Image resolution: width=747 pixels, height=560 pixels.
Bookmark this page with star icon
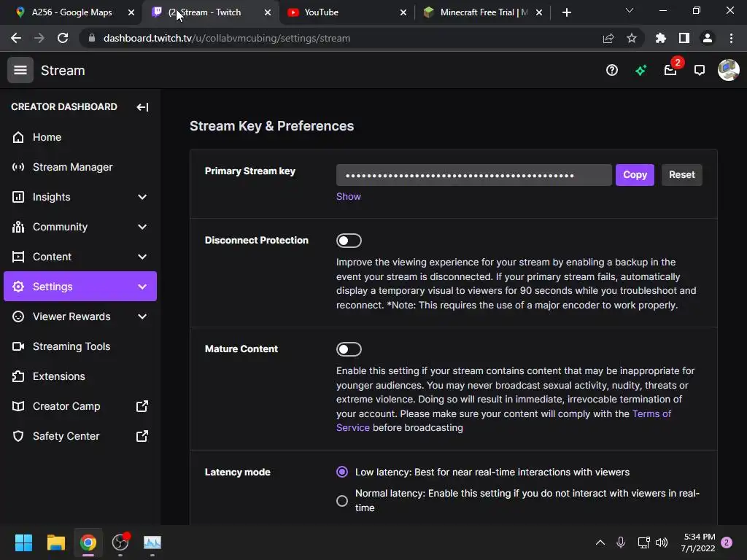(x=632, y=38)
